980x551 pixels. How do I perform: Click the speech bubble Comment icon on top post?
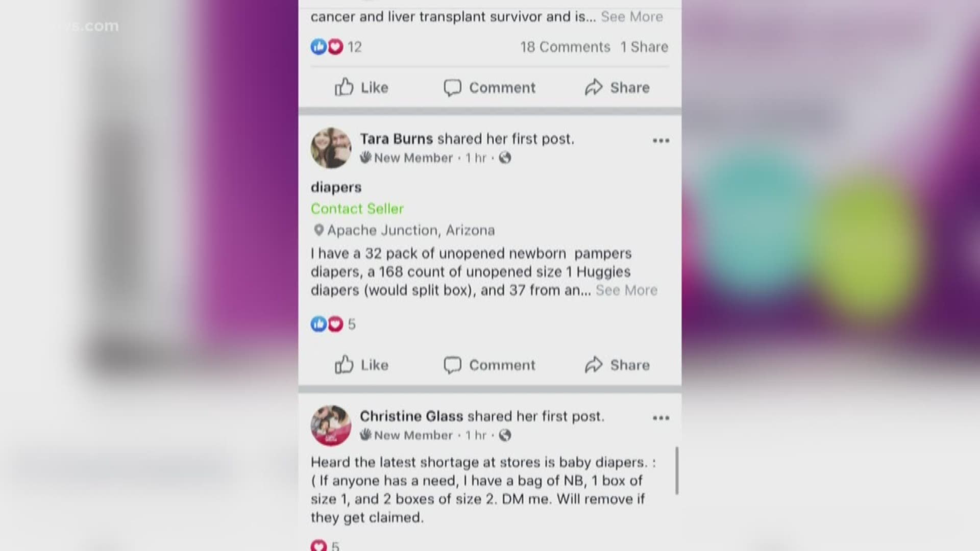tap(452, 88)
